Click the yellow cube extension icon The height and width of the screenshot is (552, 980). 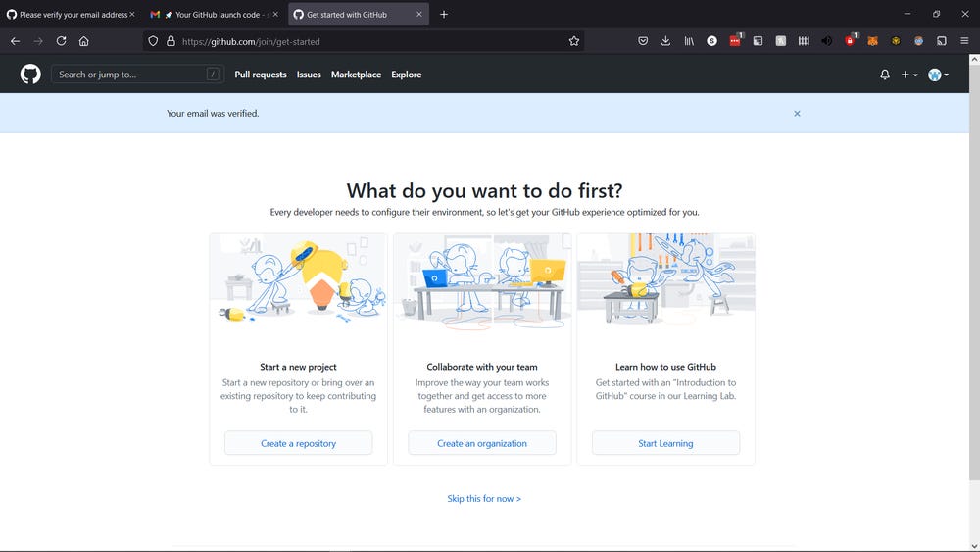896,41
